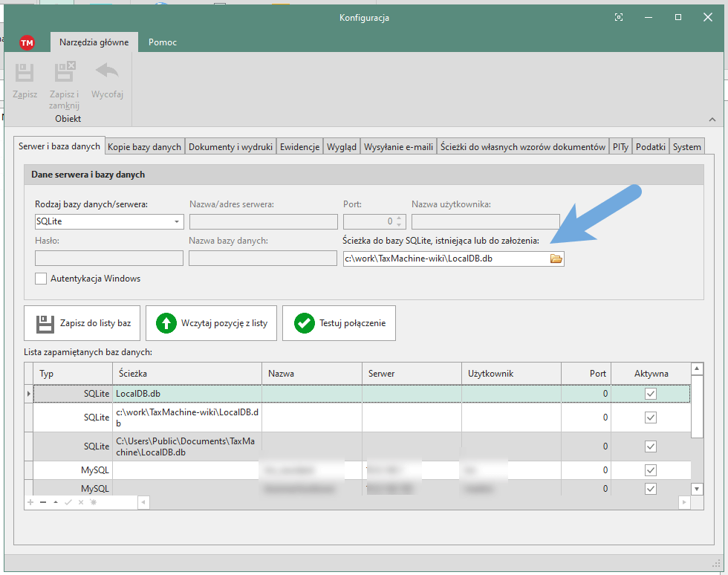This screenshot has width=728, height=575.
Task: Click the plus icon to add grid row
Action: point(30,503)
